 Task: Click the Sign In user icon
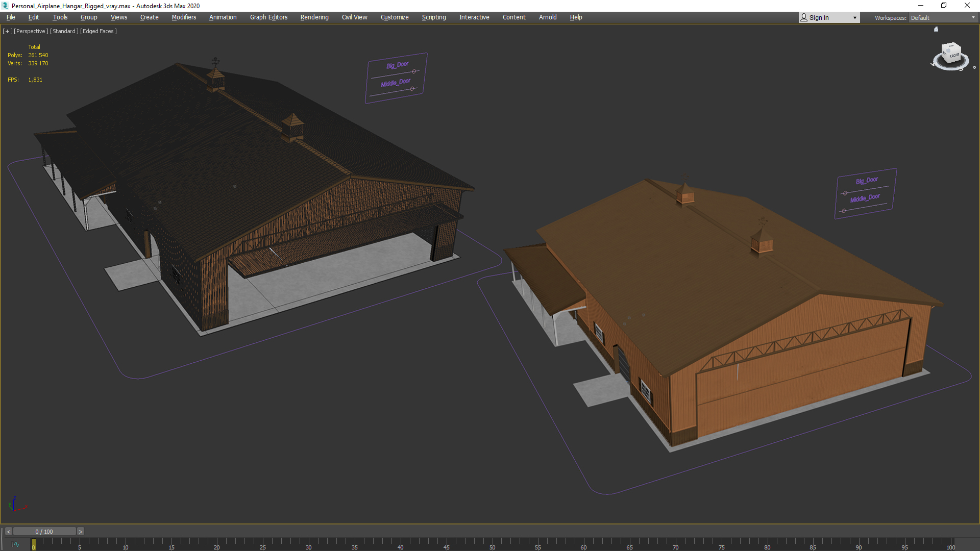pyautogui.click(x=804, y=17)
